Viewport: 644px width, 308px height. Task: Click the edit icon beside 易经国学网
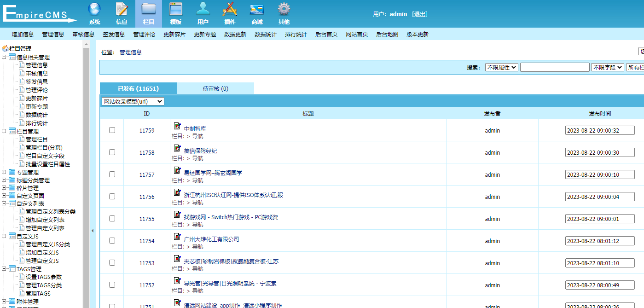point(177,170)
